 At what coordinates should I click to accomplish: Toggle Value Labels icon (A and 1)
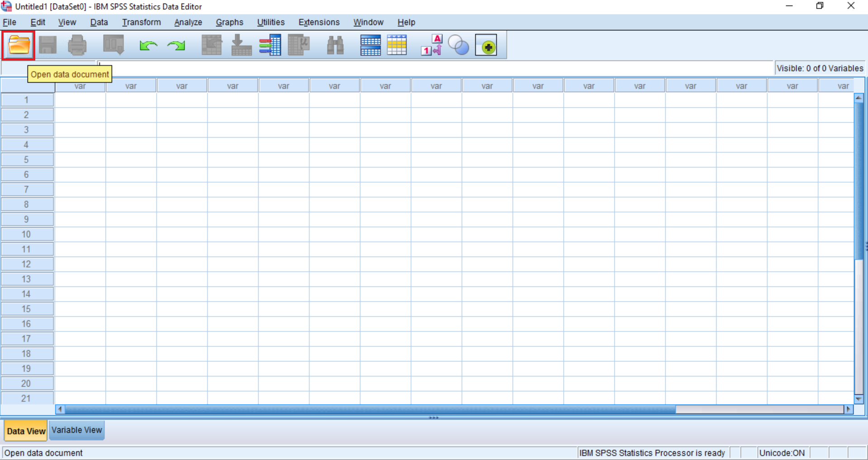click(x=432, y=45)
